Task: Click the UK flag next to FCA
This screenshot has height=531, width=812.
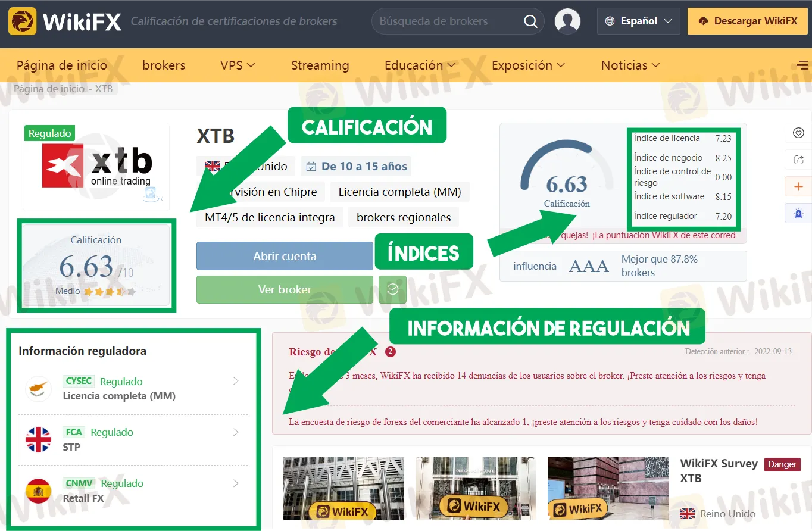Action: pyautogui.click(x=39, y=440)
